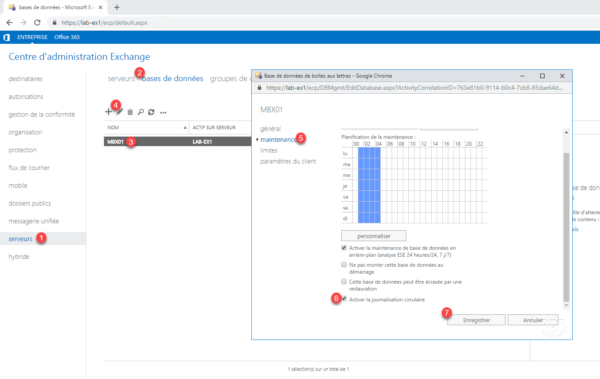The height and width of the screenshot is (379, 600).
Task: Click 'ACTIF SUR SERVEUR' column header
Action: 214,127
